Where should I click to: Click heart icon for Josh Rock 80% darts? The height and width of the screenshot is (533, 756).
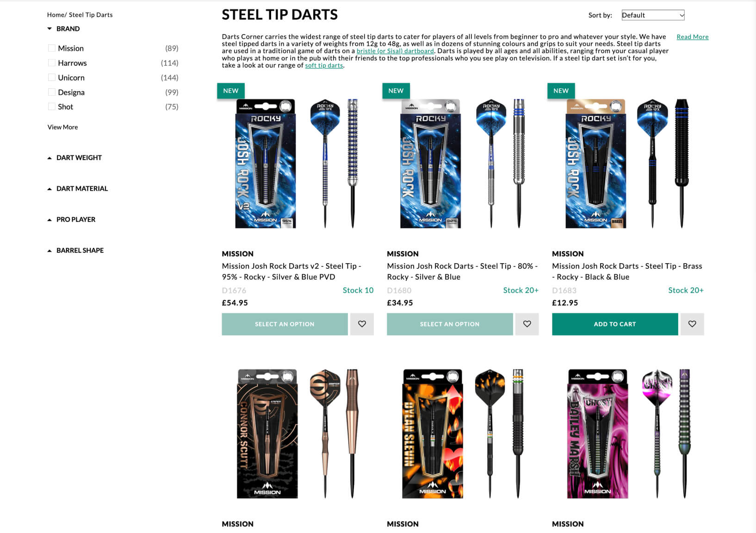click(x=527, y=324)
